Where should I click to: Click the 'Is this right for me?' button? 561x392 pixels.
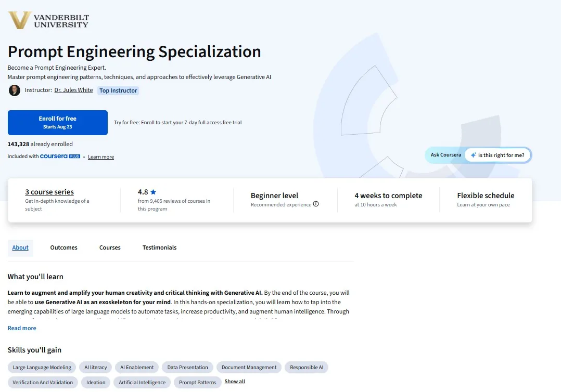pos(498,155)
